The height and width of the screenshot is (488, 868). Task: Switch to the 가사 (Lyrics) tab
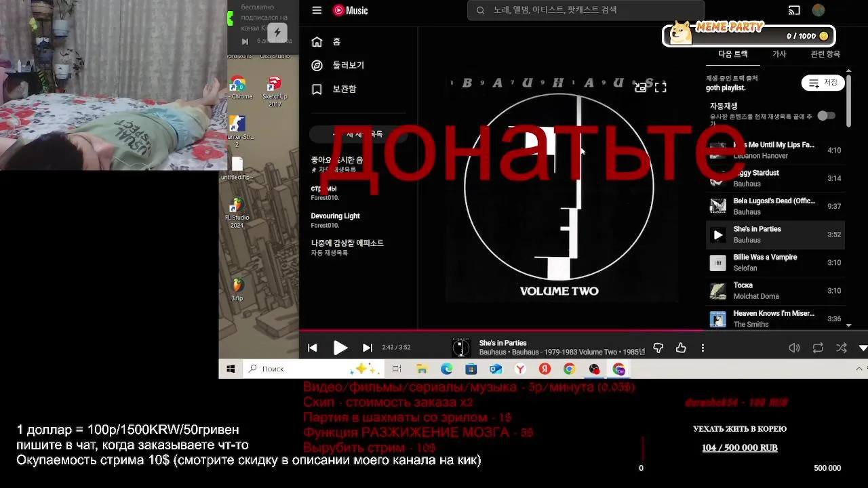[x=779, y=54]
